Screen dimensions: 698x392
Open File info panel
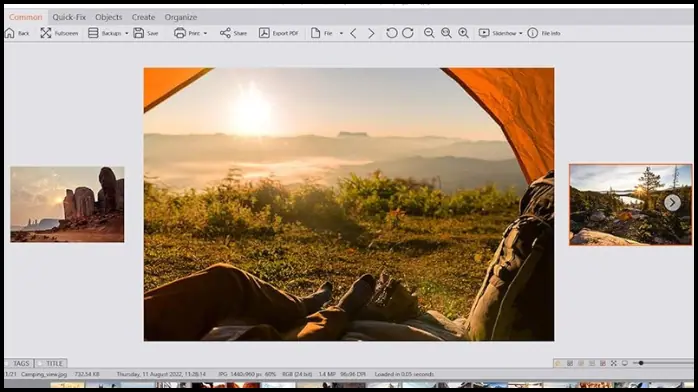(544, 33)
